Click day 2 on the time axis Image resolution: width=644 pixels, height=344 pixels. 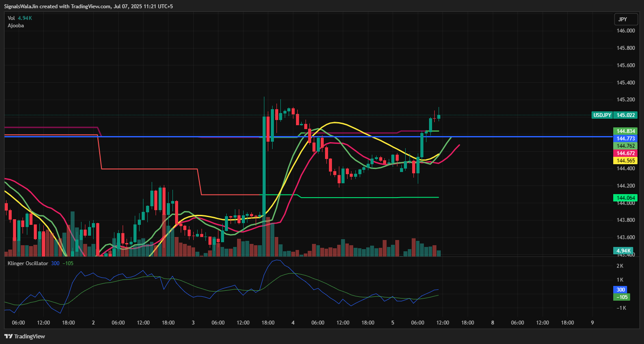tap(94, 323)
